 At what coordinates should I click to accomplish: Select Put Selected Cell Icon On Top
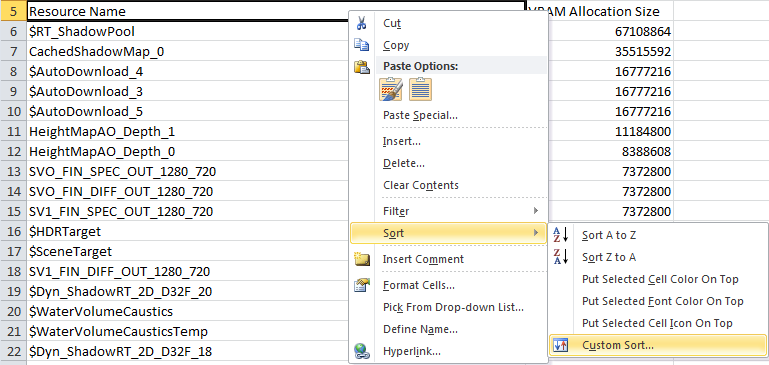(658, 323)
